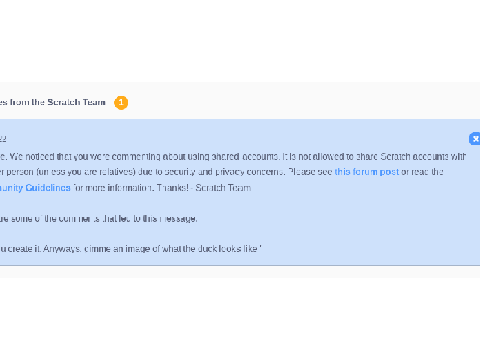This screenshot has height=360, width=480.
Task: Open the Community Guidelines link
Action: (x=35, y=188)
